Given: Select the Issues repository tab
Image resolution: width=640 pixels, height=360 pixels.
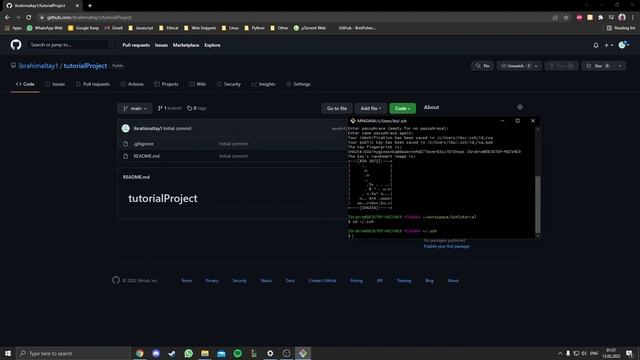Looking at the screenshot, I should point(55,84).
